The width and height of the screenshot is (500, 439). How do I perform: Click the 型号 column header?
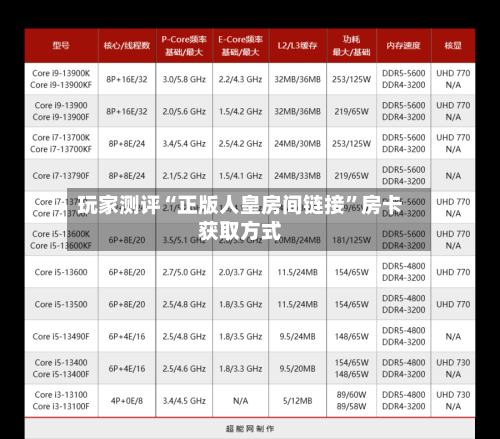pos(61,45)
